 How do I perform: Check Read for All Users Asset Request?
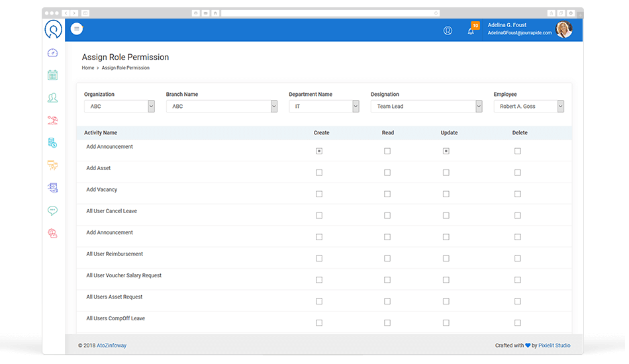tap(387, 302)
